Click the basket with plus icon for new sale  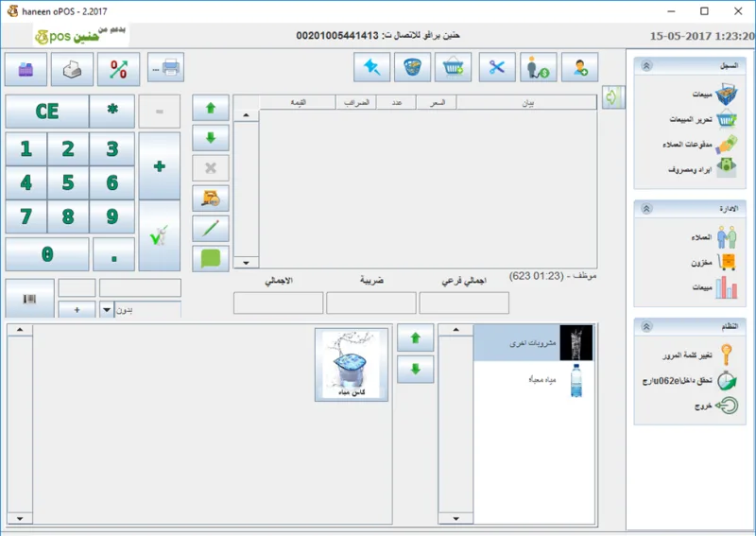454,67
